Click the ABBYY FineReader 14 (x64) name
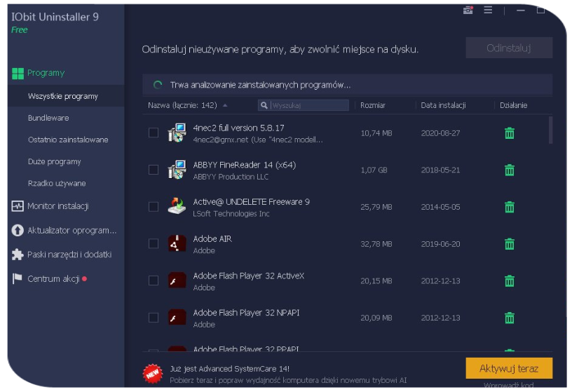Screen dimensions: 572x392 click(x=245, y=165)
